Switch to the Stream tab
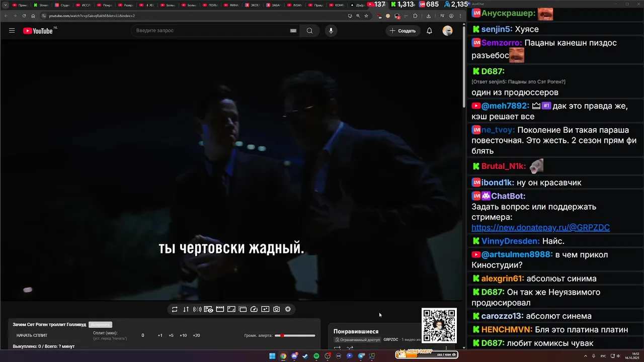 coord(41,5)
